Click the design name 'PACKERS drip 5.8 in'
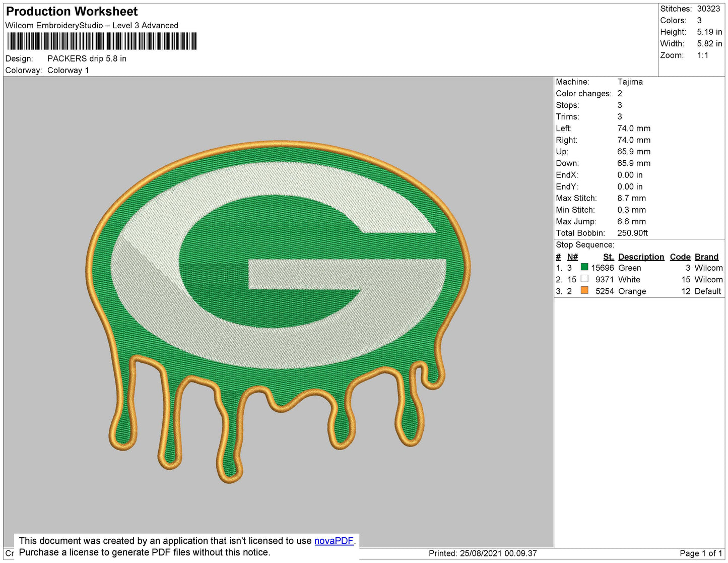 click(87, 59)
